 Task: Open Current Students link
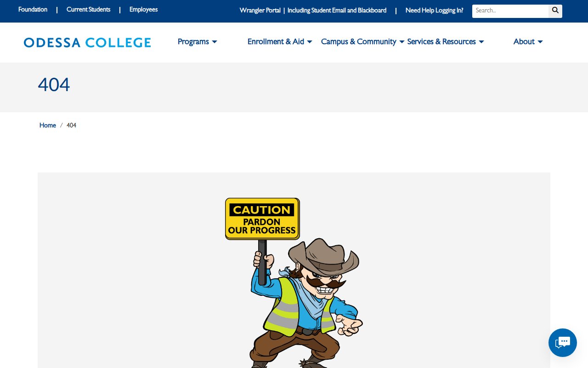click(89, 10)
